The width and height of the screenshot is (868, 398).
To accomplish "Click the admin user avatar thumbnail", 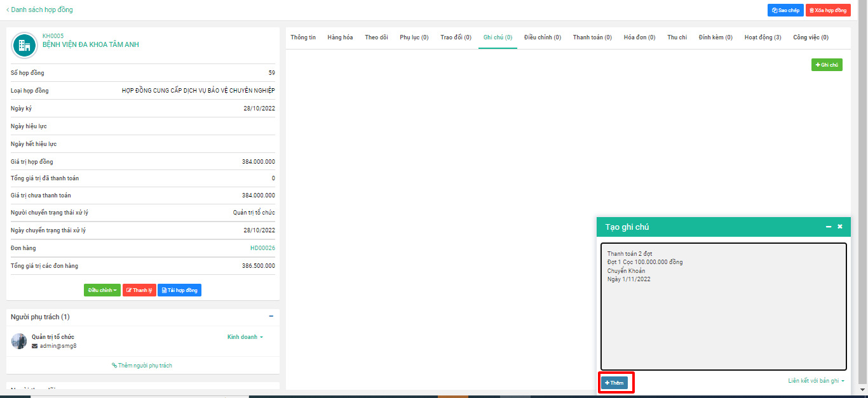I will pos(19,342).
